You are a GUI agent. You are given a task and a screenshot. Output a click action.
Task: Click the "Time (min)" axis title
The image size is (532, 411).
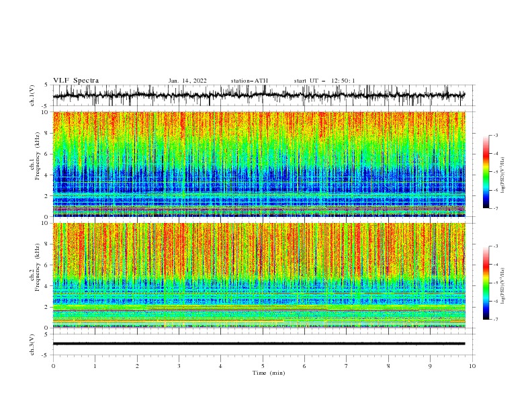[269, 373]
